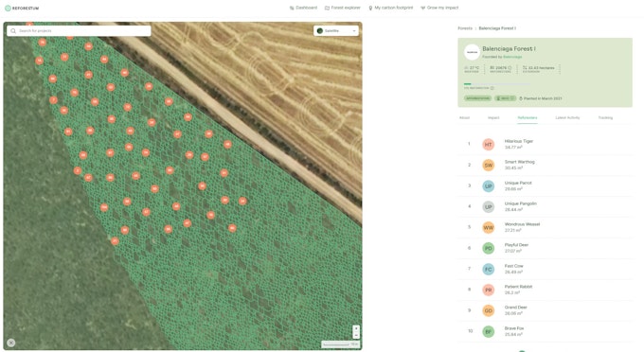This screenshot has height=352, width=644.
Task: Click the Balenciaga logo thumbnail
Action: (472, 52)
